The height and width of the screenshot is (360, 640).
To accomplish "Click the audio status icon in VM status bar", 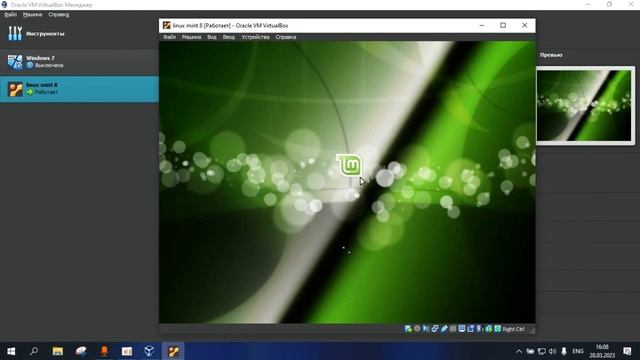I will (426, 329).
